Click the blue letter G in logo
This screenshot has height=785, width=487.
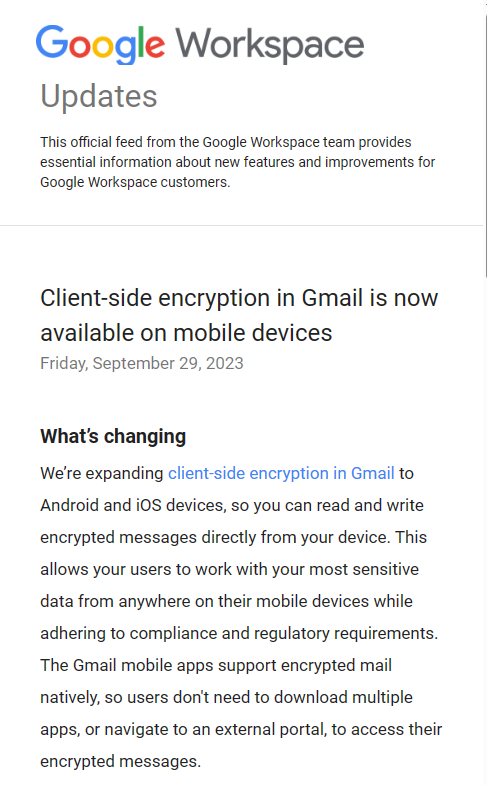[51, 42]
